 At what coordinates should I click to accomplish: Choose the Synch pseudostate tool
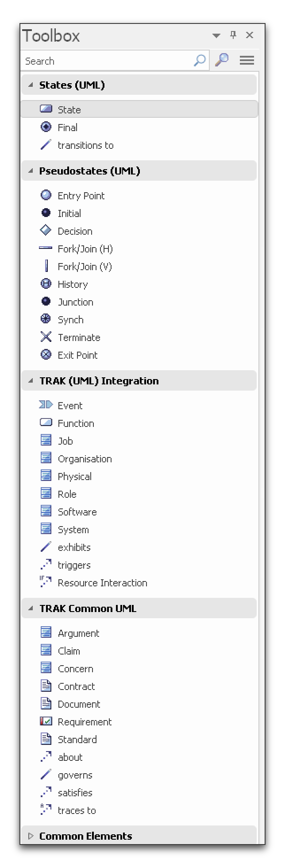(70, 320)
